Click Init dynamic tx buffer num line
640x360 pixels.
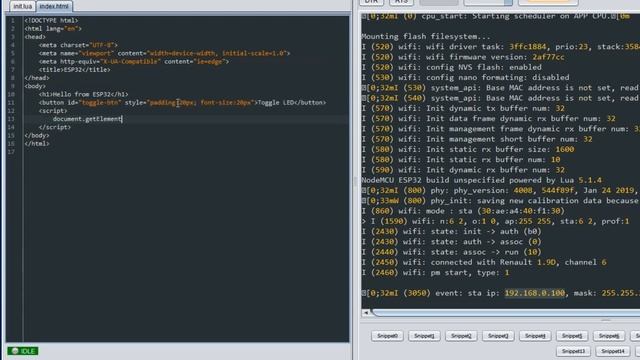tap(463, 108)
